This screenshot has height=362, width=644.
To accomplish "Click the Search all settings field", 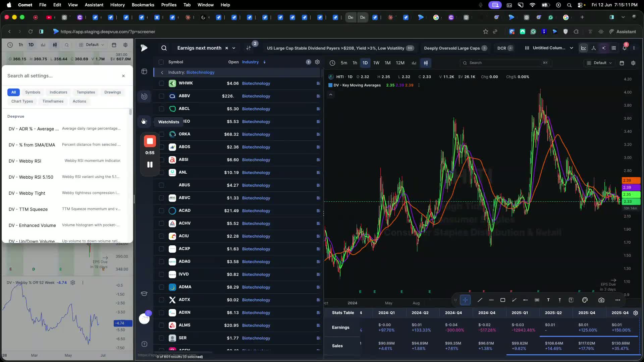I will pyautogui.click(x=62, y=76).
